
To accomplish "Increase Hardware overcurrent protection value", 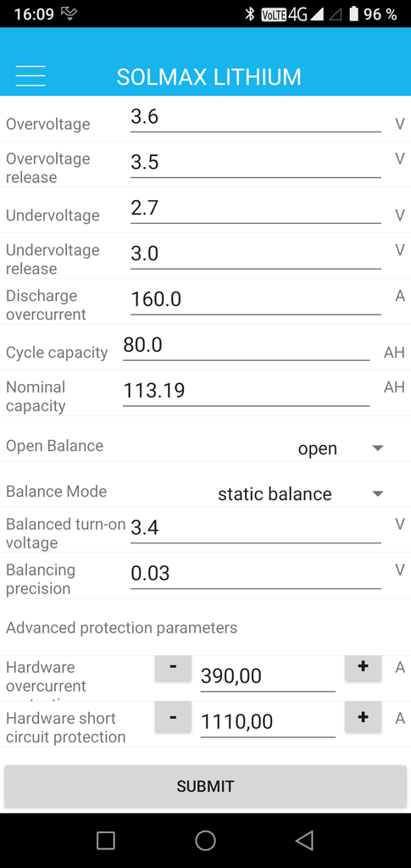I will pos(363,667).
